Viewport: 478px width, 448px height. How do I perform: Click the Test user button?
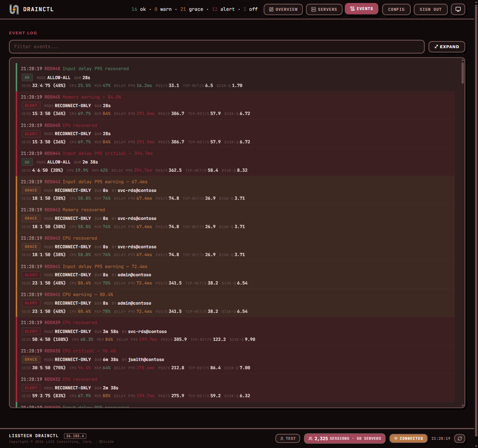288,439
